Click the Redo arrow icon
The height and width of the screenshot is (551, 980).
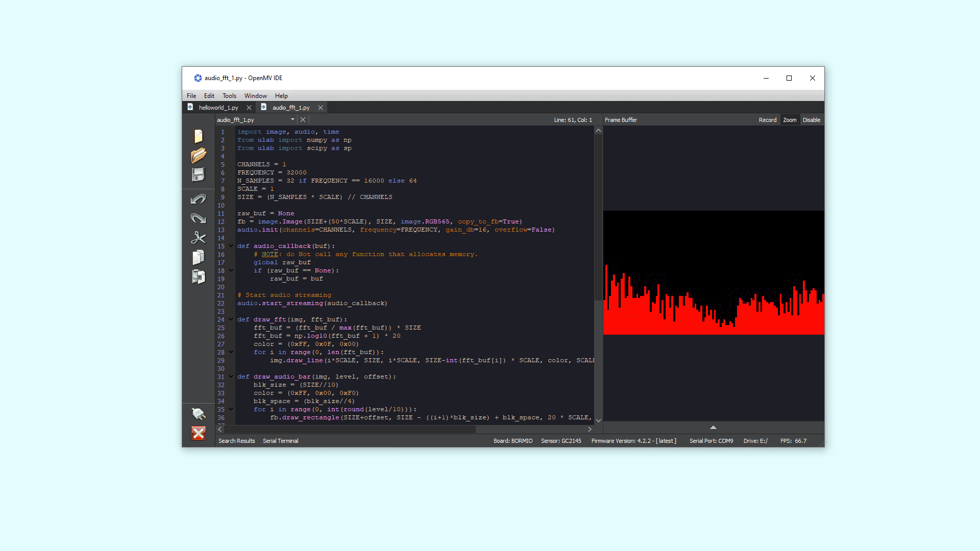[x=199, y=218]
